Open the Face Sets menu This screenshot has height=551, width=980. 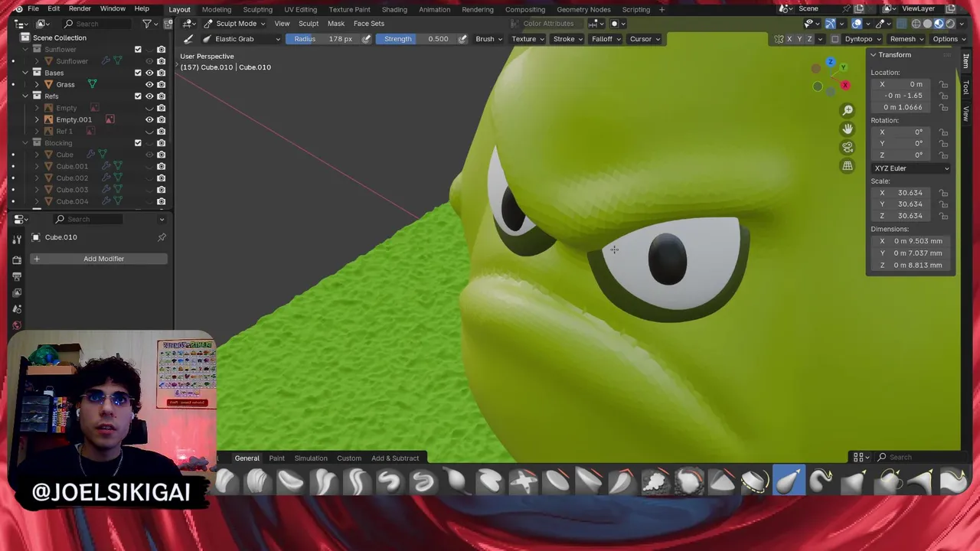tap(369, 24)
